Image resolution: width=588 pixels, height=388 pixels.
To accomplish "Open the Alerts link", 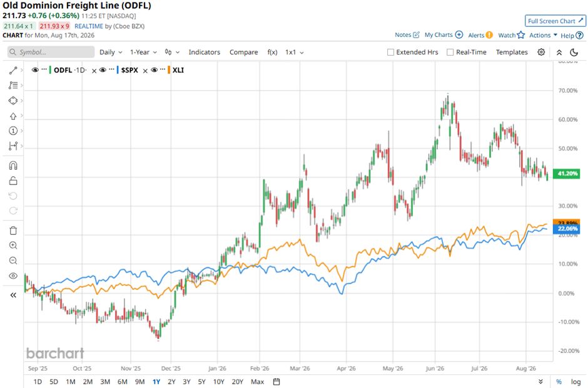I will (476, 35).
